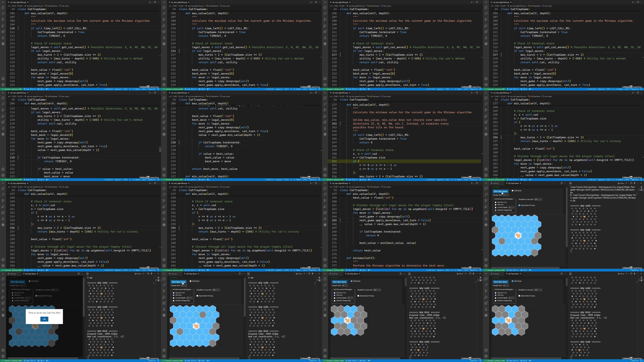Image resolution: width=644 pixels, height=362 pixels.
Task: Enable Edit Mode in Iterative Deepening game window
Action: [x=513, y=191]
